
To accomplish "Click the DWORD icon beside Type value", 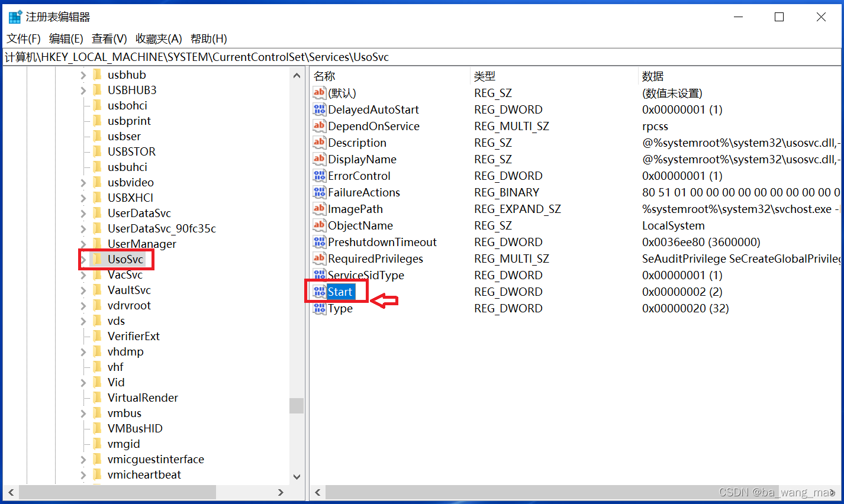I will (x=320, y=308).
